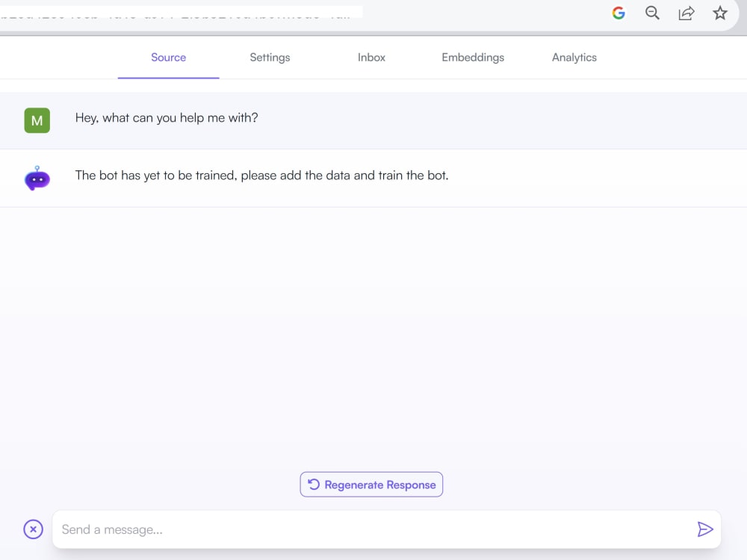Open the Settings tab
Viewport: 747px width, 560px height.
pyautogui.click(x=270, y=57)
